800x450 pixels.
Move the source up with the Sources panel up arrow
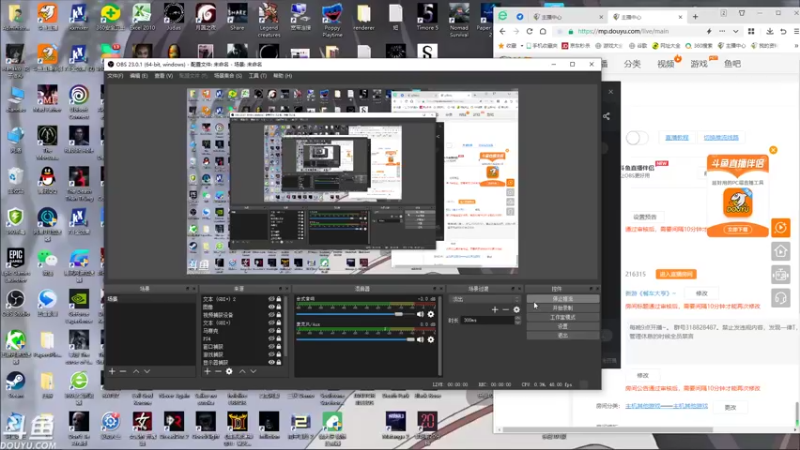pyautogui.click(x=242, y=371)
